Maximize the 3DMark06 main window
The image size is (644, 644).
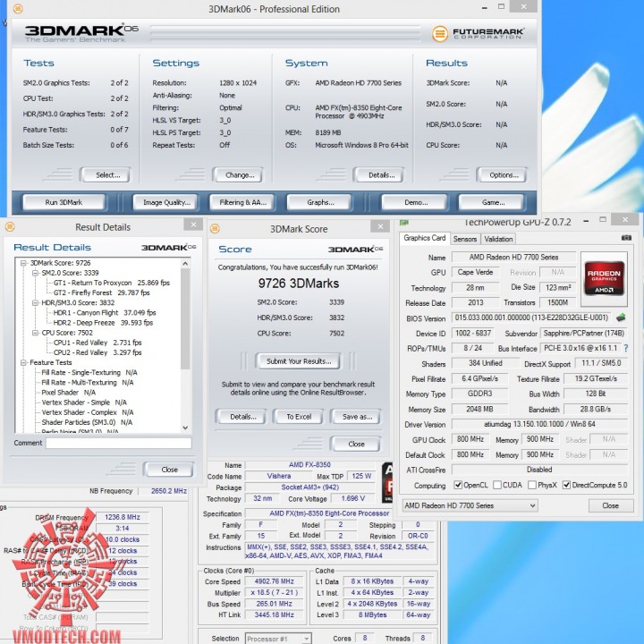[501, 6]
